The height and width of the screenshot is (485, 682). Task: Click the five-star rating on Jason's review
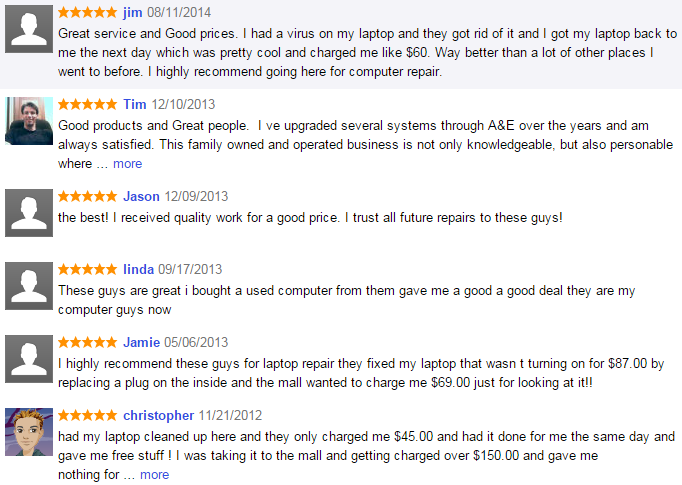pos(87,197)
